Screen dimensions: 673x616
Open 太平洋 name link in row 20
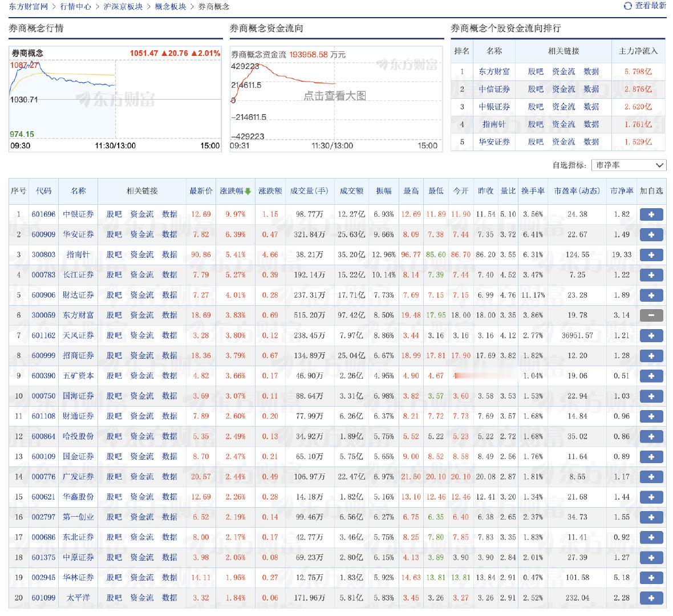tap(78, 598)
